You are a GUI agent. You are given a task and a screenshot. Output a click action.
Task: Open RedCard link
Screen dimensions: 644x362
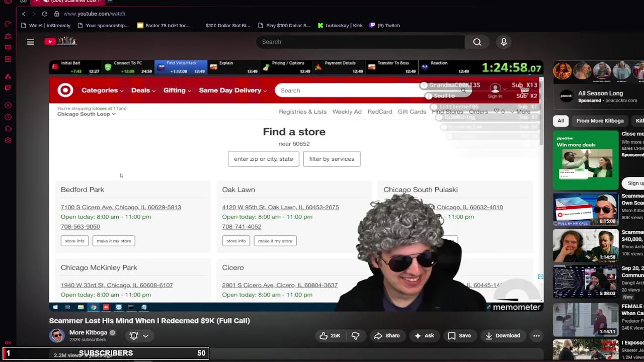[x=379, y=112]
